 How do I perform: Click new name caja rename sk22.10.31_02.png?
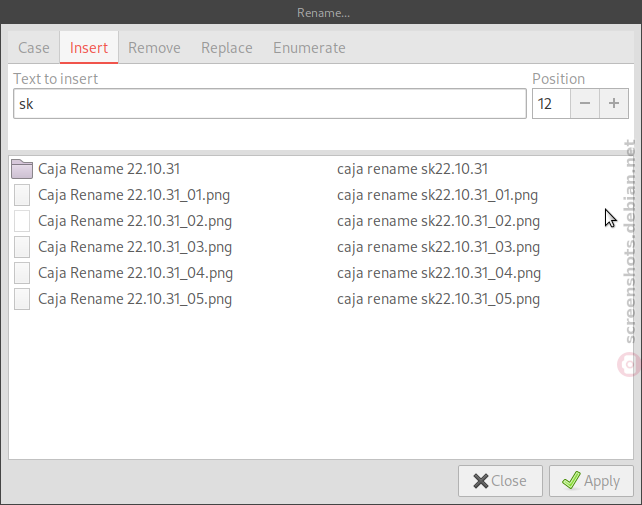(x=439, y=222)
